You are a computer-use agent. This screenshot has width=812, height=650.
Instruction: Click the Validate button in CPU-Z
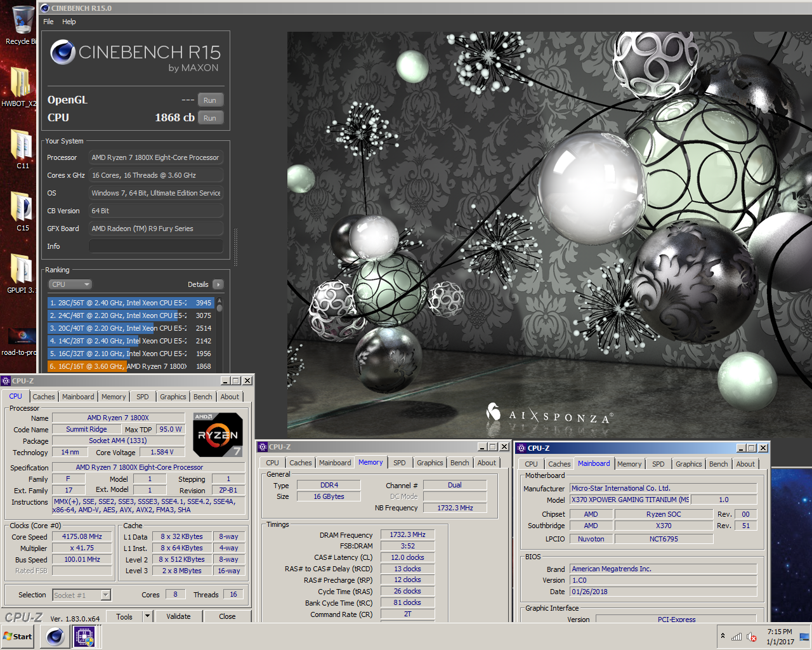(x=178, y=616)
